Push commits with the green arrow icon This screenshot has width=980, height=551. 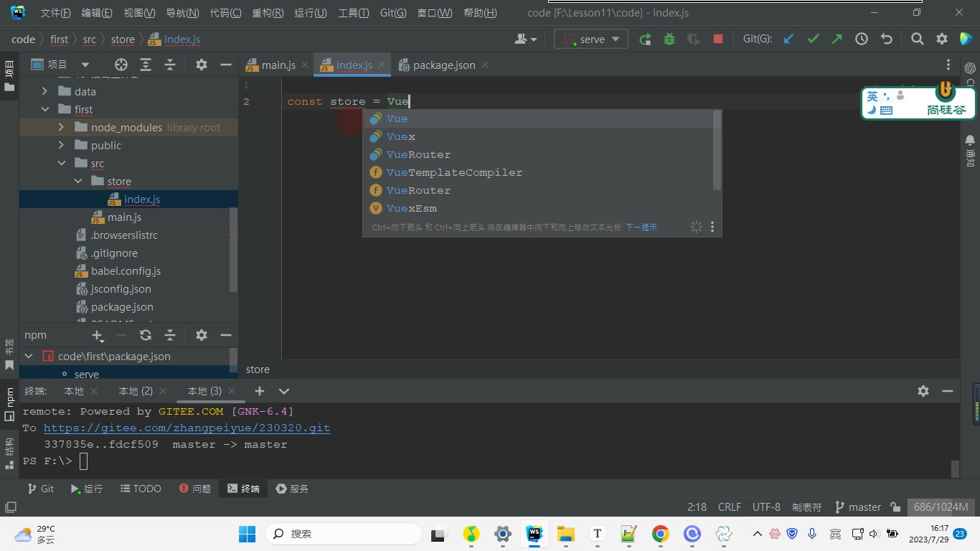[837, 39]
